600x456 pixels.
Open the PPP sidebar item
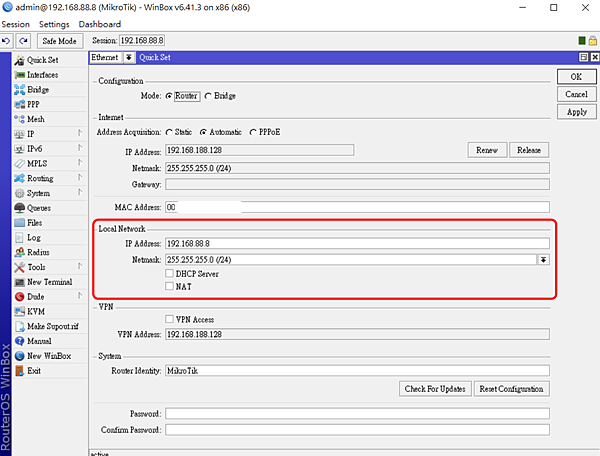point(50,104)
